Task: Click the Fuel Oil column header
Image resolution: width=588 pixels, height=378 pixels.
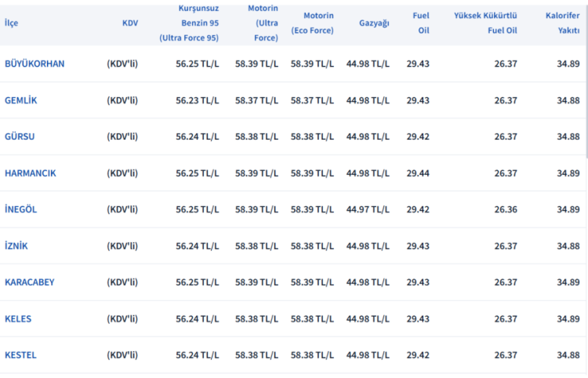Action: [x=420, y=23]
